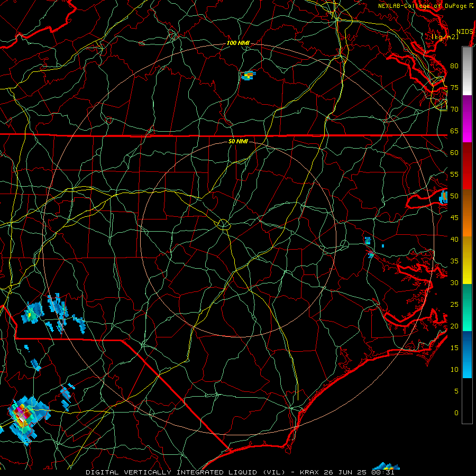
Task: Select the 20 value on the color scale
Action: click(454, 326)
